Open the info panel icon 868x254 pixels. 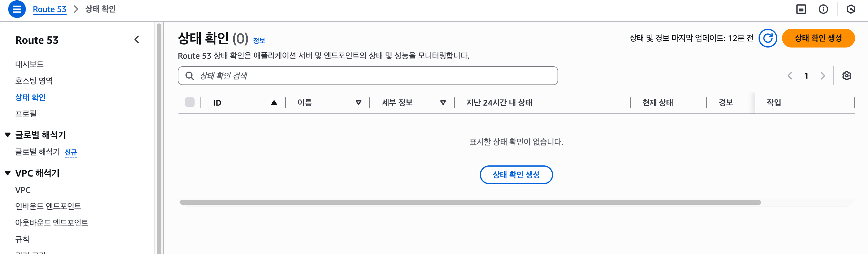tap(823, 9)
